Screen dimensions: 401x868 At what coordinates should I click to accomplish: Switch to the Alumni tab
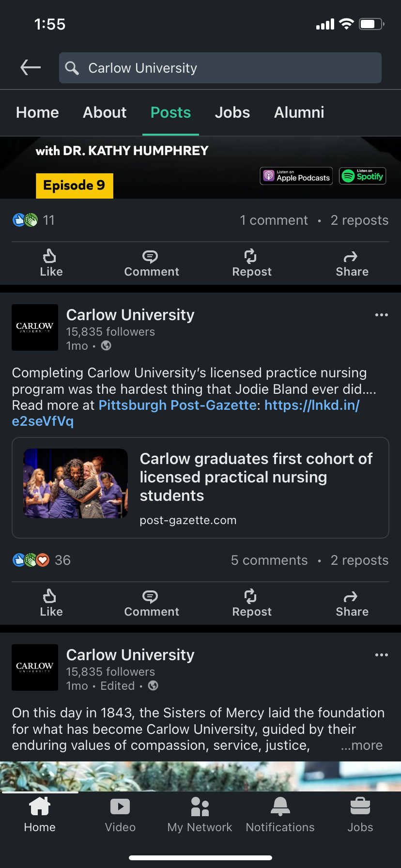tap(299, 113)
